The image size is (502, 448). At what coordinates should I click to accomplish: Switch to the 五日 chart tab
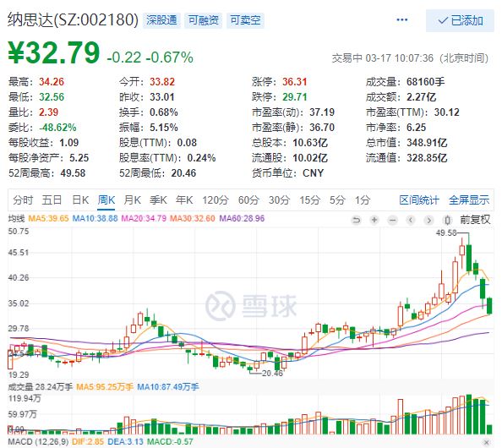point(52,200)
